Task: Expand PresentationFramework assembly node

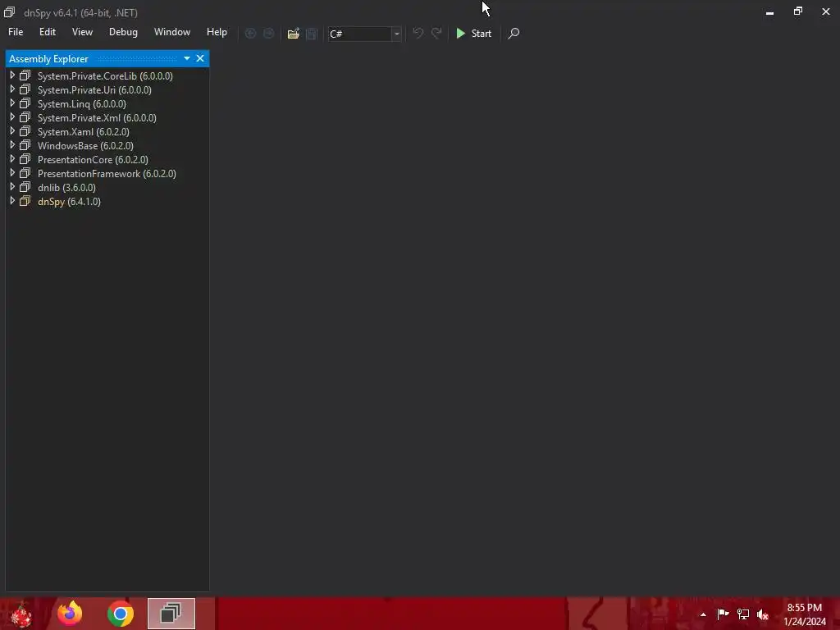Action: pos(12,173)
